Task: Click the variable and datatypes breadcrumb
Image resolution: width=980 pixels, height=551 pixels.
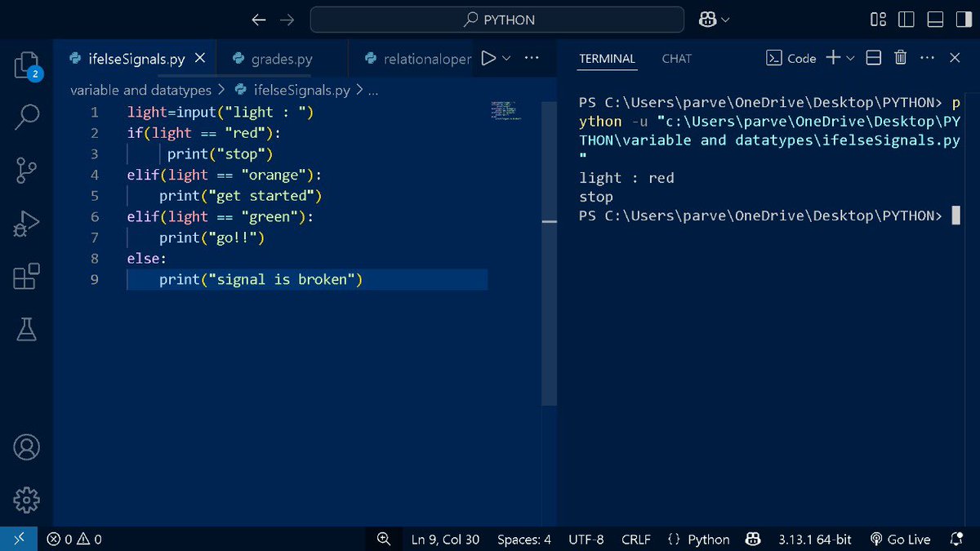Action: 140,90
